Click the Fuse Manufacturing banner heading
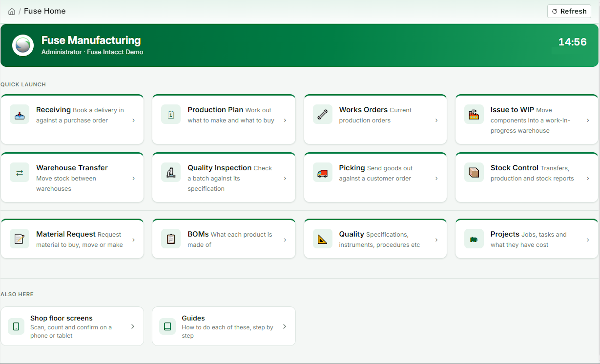This screenshot has width=600, height=364. [91, 40]
